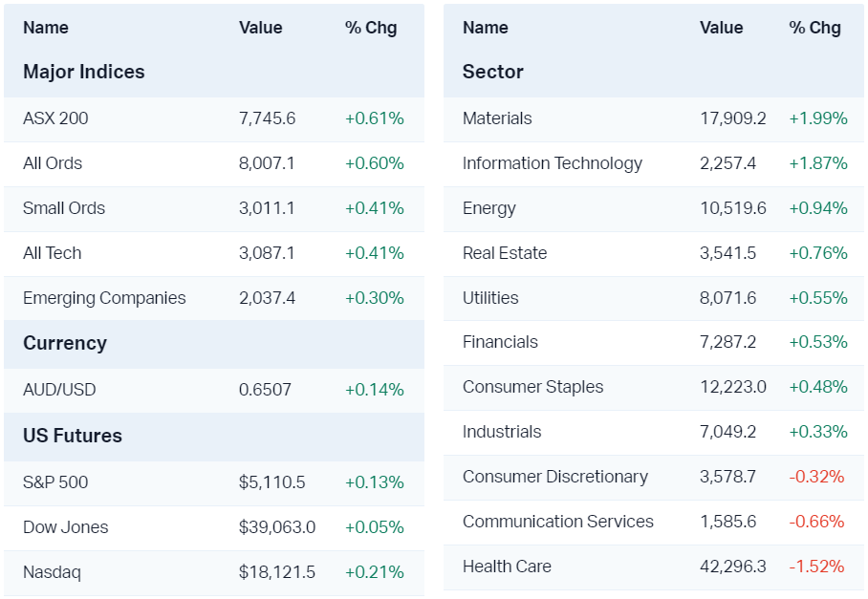Screen dimensions: 868x599
Task: Click the All Tech index name
Action: point(53,253)
